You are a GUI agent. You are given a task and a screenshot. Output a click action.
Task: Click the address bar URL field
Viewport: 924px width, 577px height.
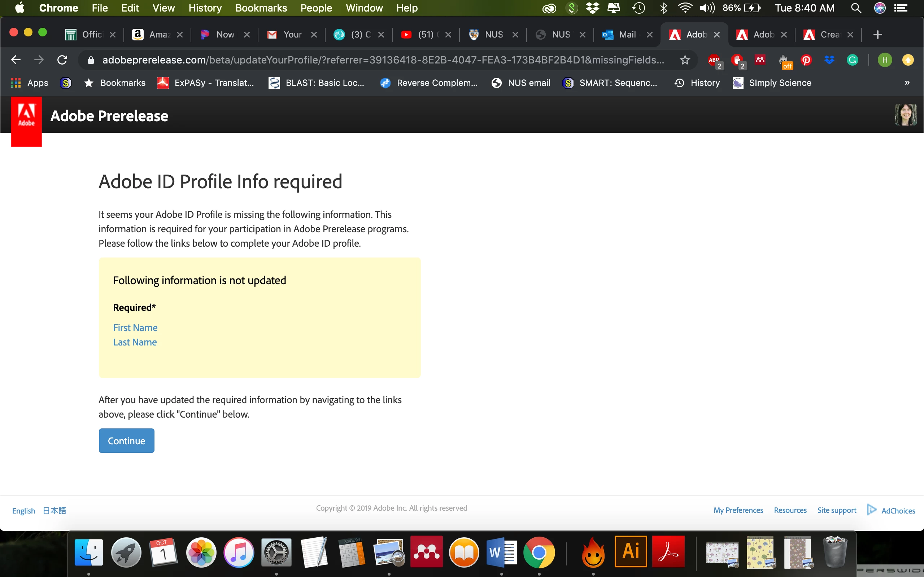382,60
